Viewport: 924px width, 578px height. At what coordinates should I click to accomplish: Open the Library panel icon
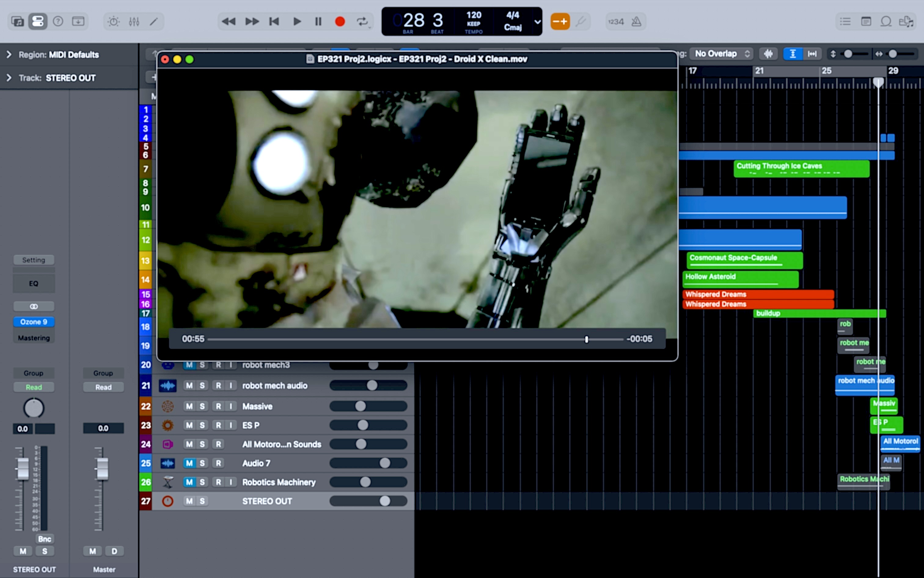click(x=17, y=21)
